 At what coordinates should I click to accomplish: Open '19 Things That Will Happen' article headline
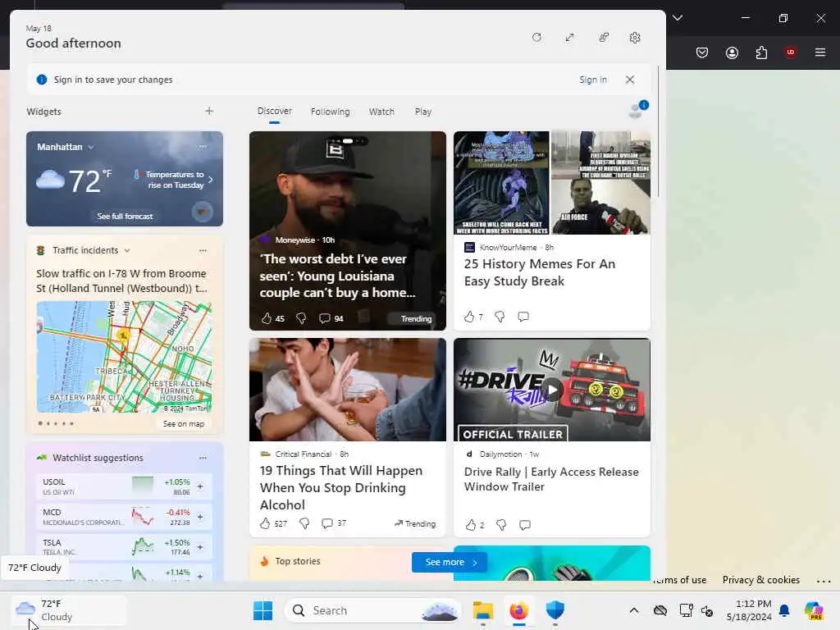pos(341,487)
